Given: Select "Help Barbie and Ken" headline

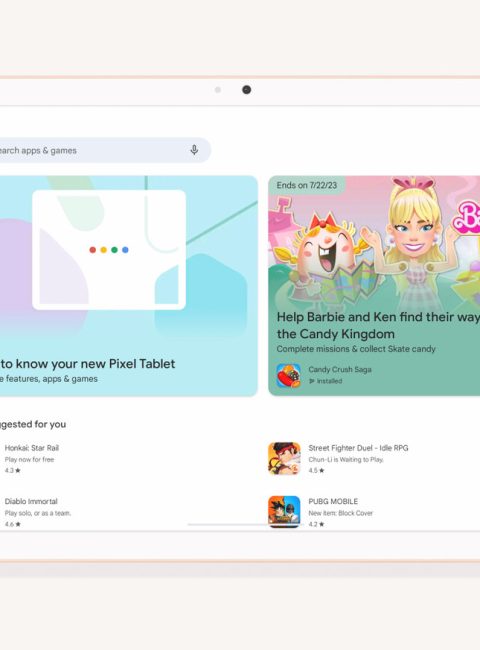Looking at the screenshot, I should point(378,325).
